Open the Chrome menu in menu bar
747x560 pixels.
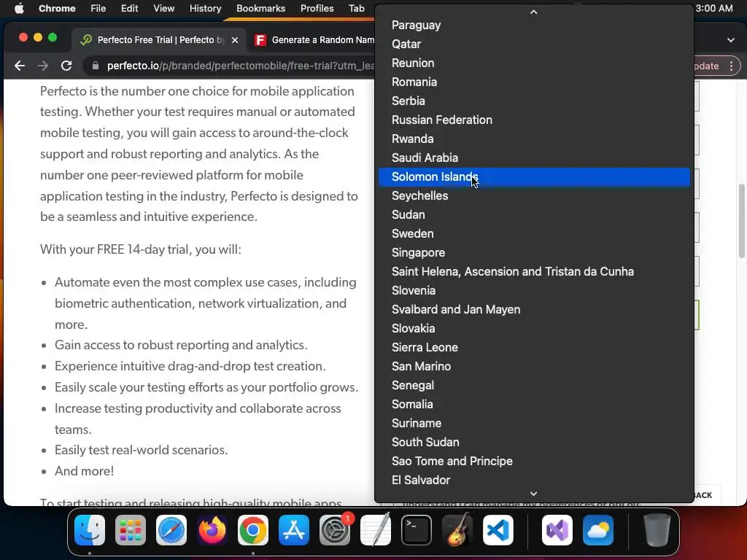point(57,8)
